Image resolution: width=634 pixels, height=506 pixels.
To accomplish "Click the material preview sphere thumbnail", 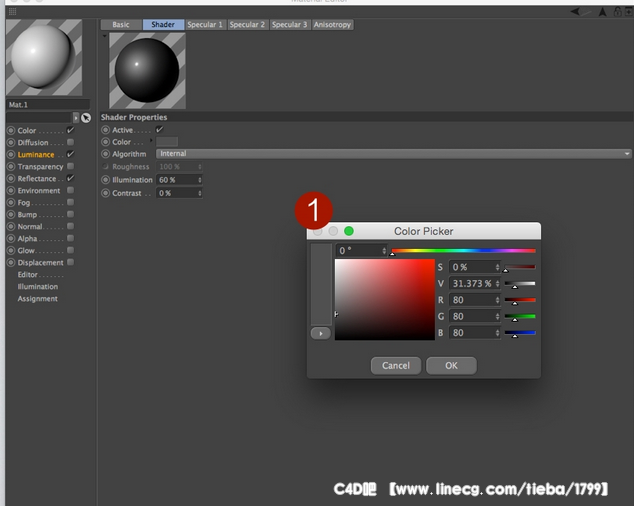I will (44, 57).
